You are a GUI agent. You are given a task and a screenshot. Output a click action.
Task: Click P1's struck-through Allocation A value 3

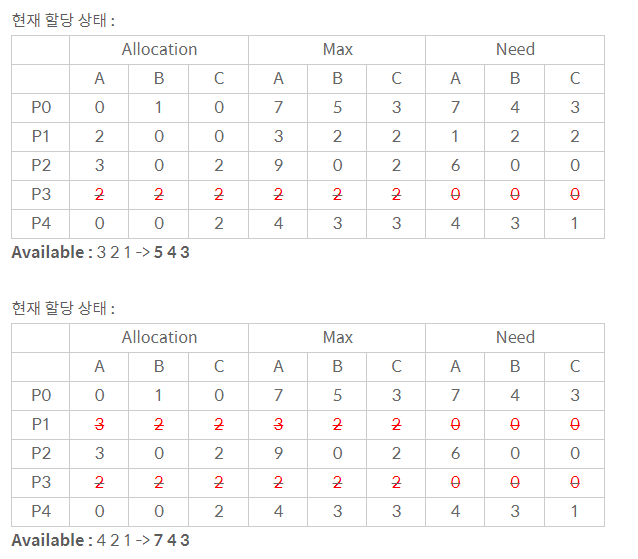(99, 424)
